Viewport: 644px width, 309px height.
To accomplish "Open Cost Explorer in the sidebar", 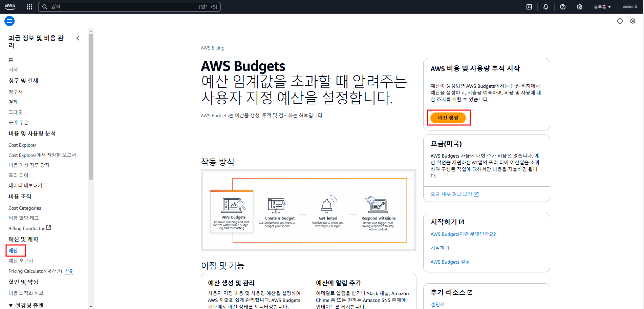I will [x=22, y=145].
